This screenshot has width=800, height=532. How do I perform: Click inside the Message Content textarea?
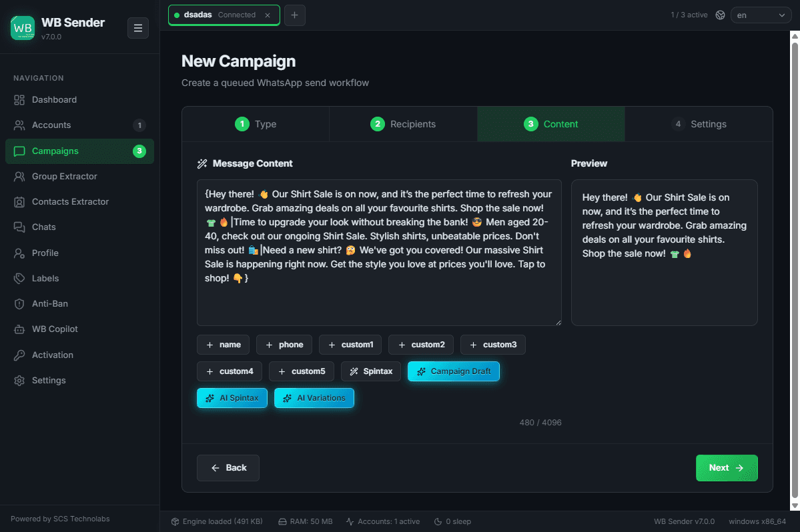tap(379, 253)
